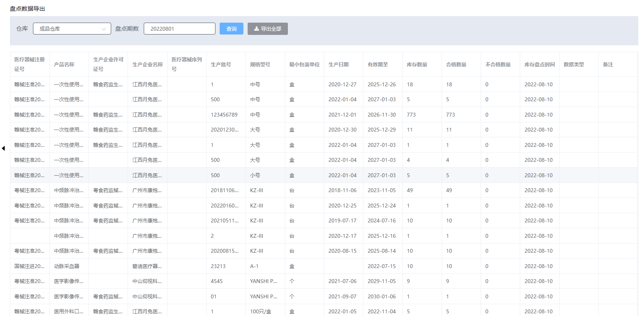Click the 备注 column header
This screenshot has height=316, width=644.
click(608, 64)
